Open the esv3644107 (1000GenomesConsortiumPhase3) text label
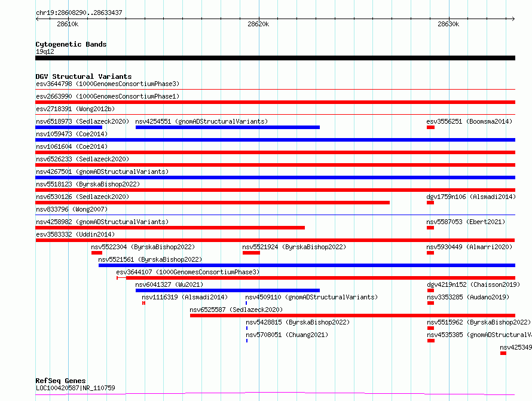 (x=188, y=272)
